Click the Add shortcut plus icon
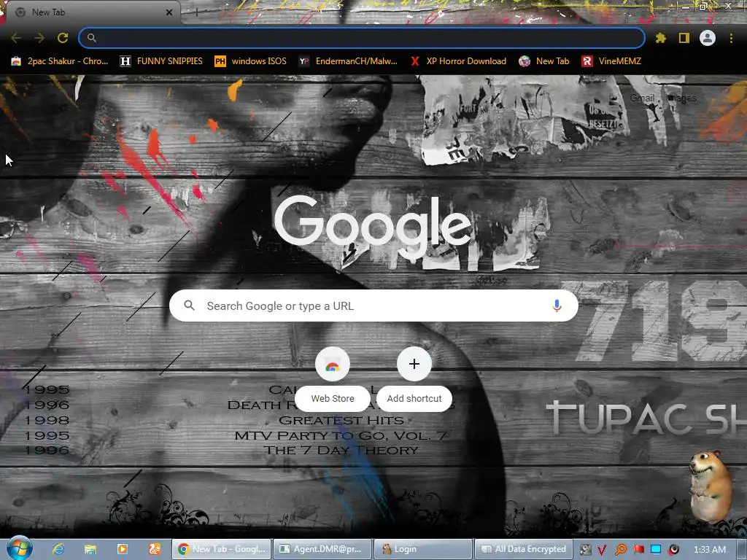The height and width of the screenshot is (560, 747). coord(414,365)
